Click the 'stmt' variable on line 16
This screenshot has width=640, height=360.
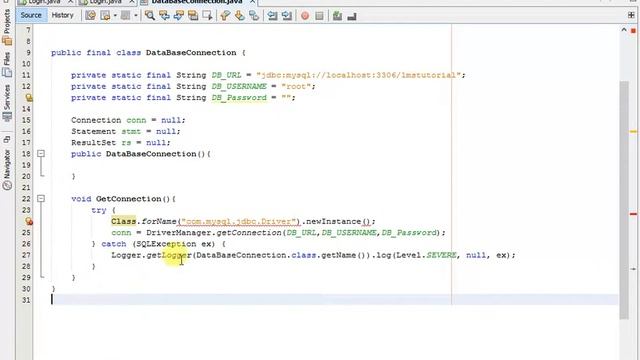click(131, 131)
